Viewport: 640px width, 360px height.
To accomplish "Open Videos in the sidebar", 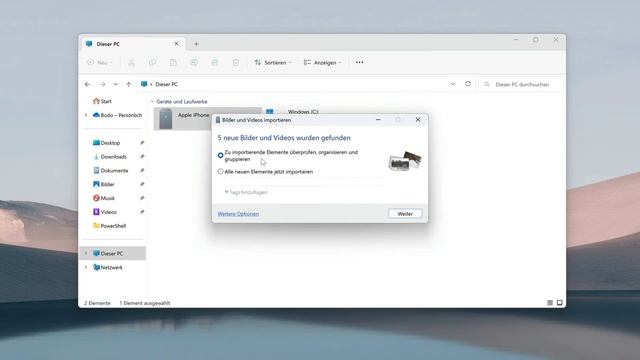I will (105, 212).
